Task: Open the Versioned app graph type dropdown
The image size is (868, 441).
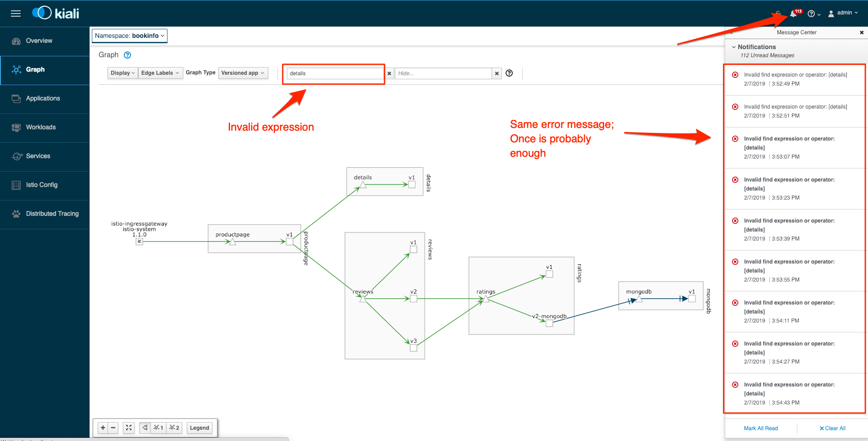Action: pyautogui.click(x=243, y=73)
